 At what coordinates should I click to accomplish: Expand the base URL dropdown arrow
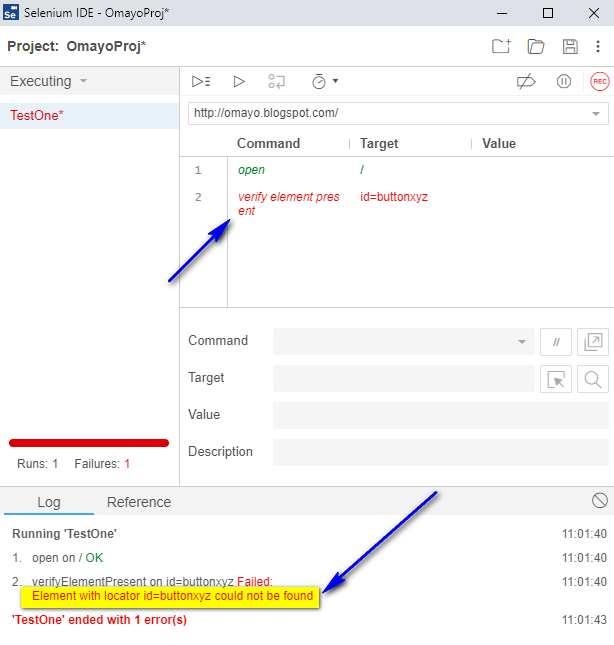click(x=596, y=114)
